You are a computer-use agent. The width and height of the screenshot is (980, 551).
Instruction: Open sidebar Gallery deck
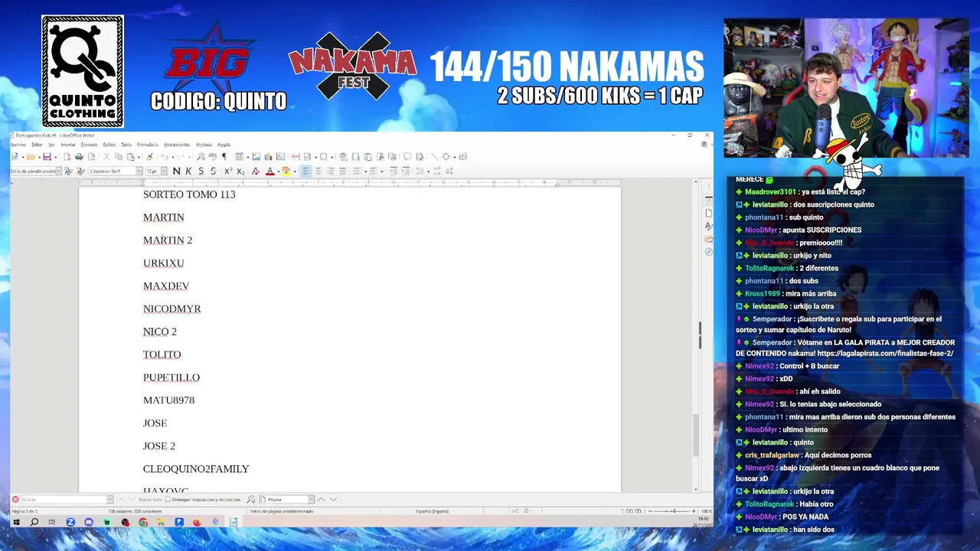click(x=708, y=239)
